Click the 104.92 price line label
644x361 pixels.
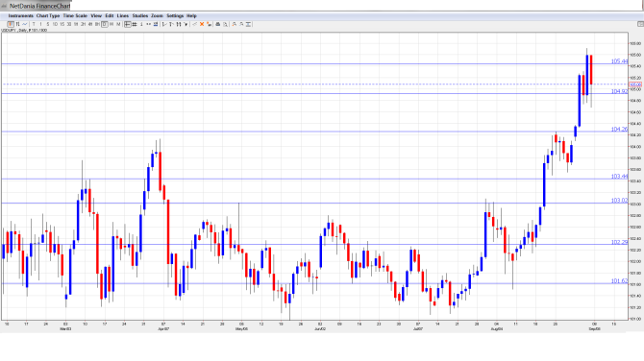click(619, 91)
